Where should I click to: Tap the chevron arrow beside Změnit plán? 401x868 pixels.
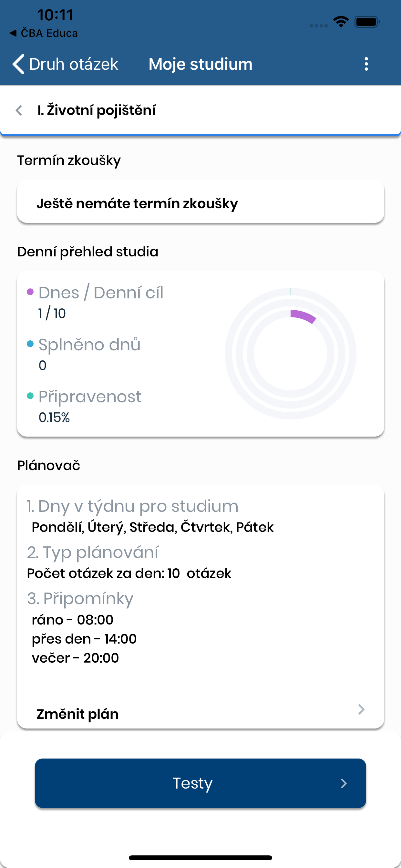[361, 709]
